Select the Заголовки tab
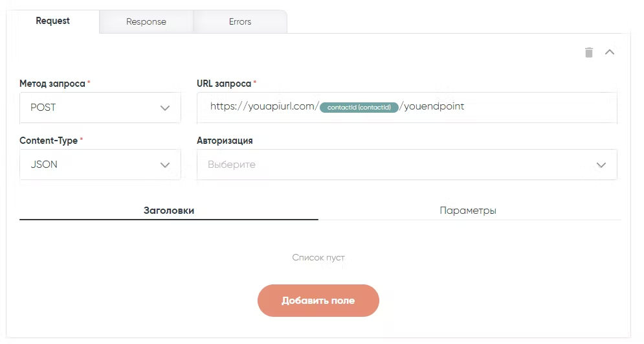 [169, 211]
